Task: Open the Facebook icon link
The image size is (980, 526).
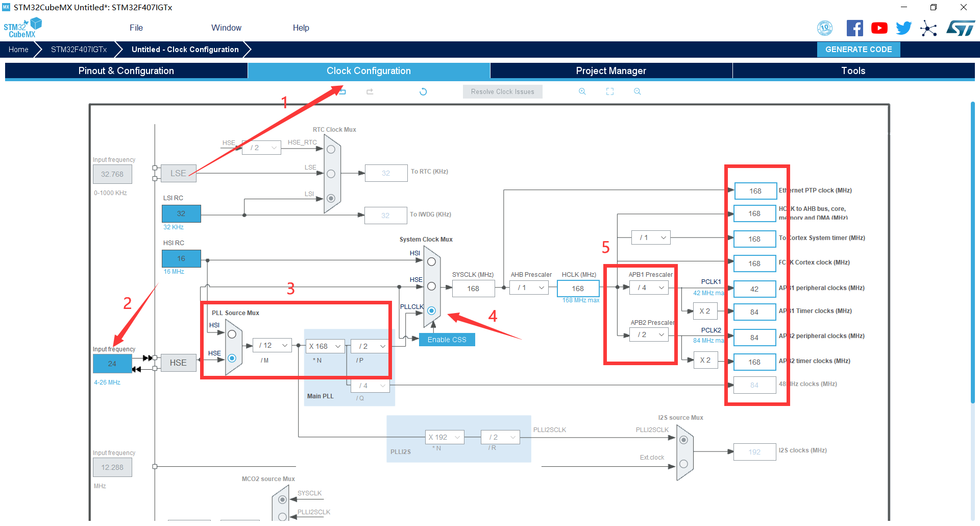Action: 854,28
